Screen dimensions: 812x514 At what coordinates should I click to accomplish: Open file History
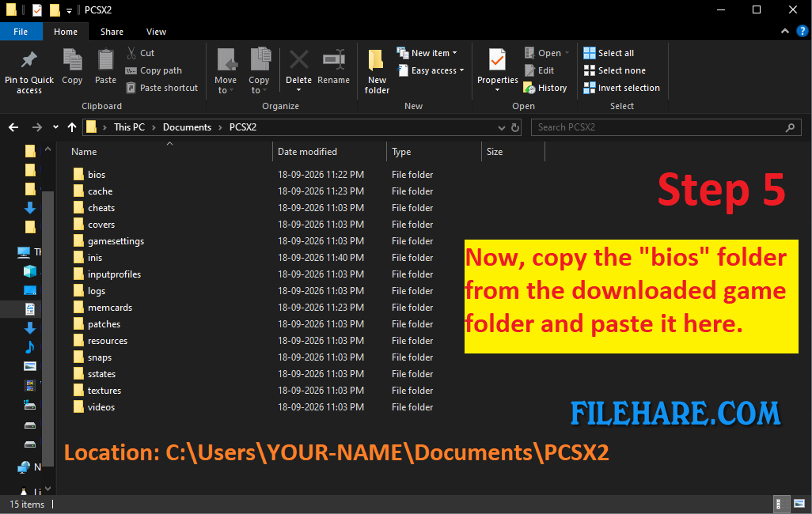click(x=544, y=88)
